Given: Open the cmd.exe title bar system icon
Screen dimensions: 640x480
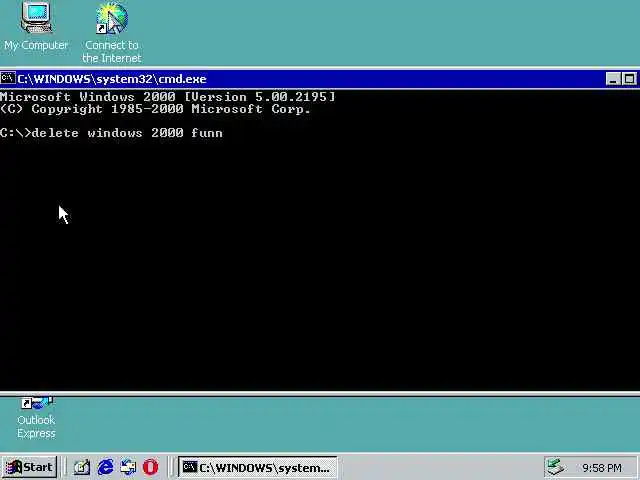Looking at the screenshot, I should (8, 78).
